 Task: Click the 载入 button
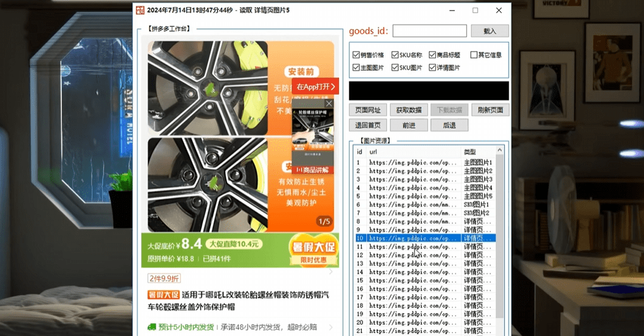click(490, 31)
